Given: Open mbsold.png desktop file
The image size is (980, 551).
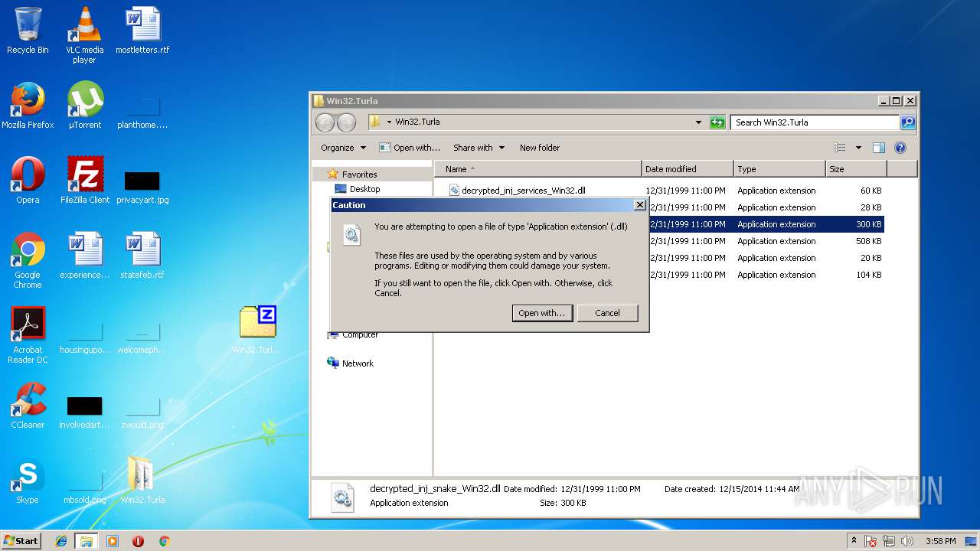Looking at the screenshot, I should pos(84,487).
